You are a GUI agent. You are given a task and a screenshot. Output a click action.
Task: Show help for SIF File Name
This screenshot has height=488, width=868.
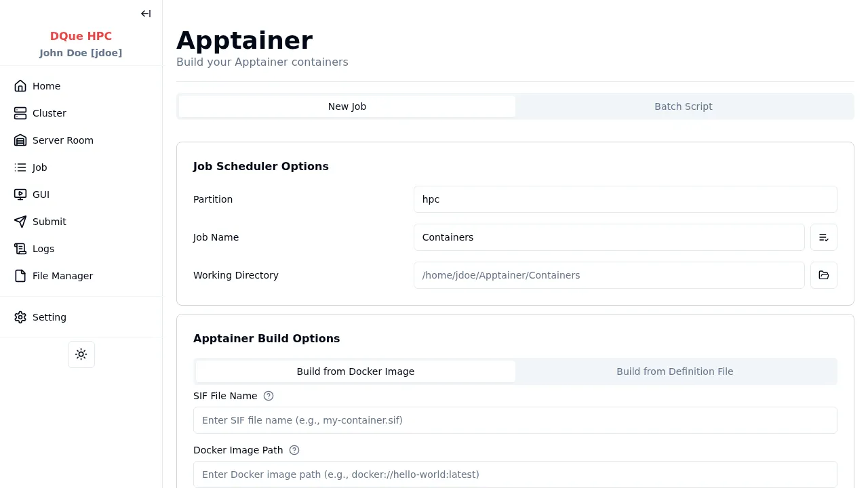269,396
